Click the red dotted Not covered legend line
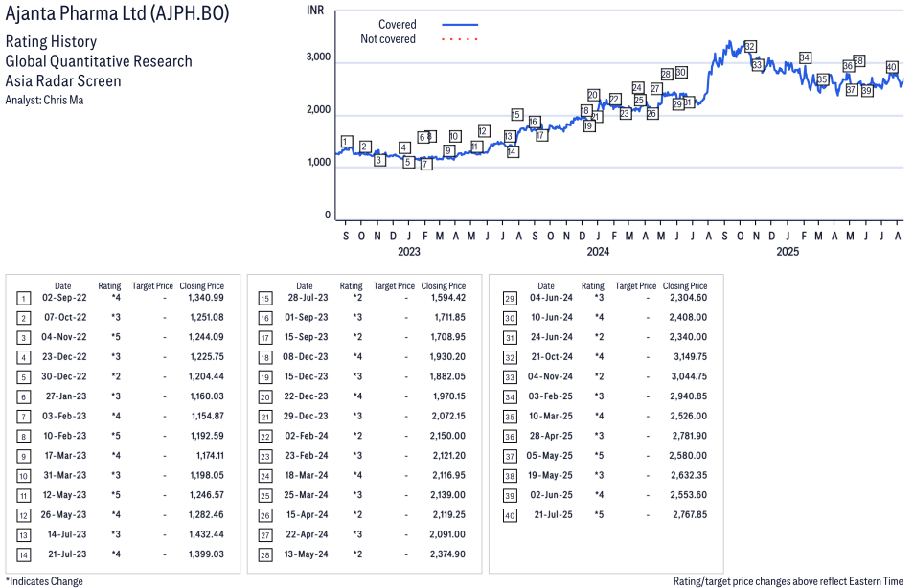This screenshot has width=914, height=588. pos(460,39)
